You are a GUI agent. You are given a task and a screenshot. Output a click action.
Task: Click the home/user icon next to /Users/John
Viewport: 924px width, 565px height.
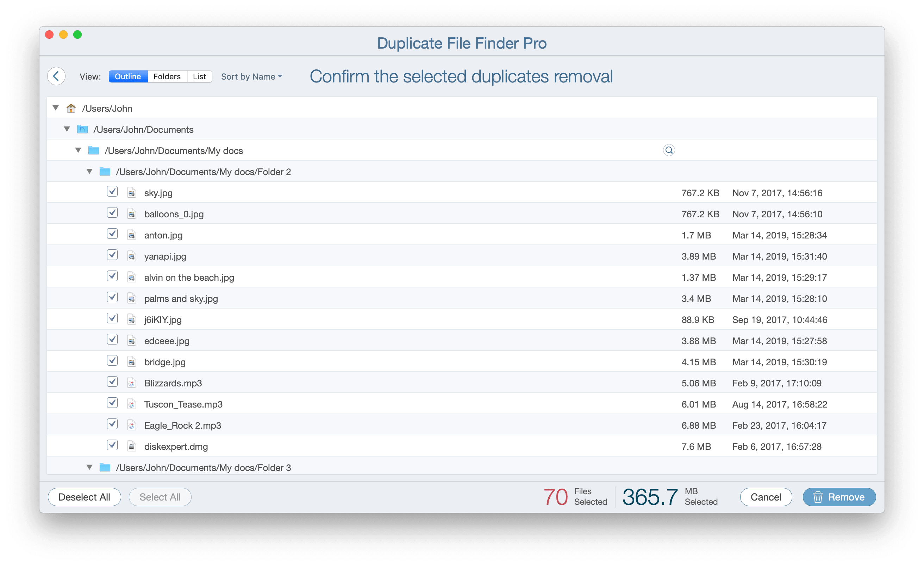(72, 107)
